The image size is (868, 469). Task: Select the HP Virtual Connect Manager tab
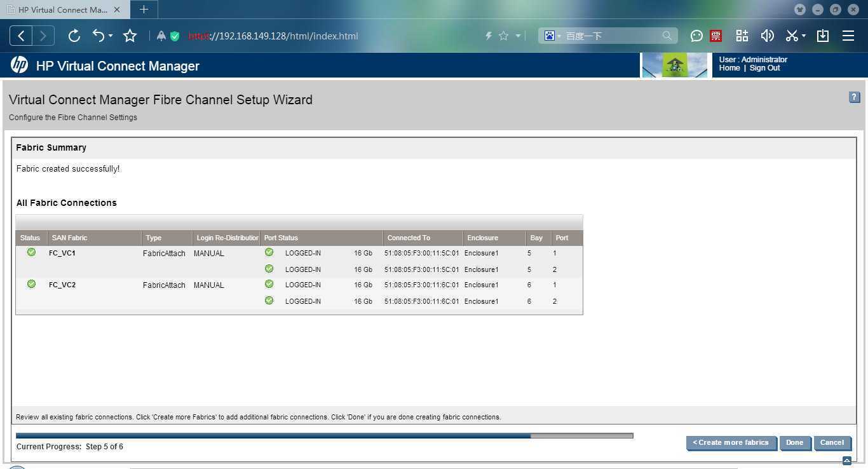click(64, 10)
